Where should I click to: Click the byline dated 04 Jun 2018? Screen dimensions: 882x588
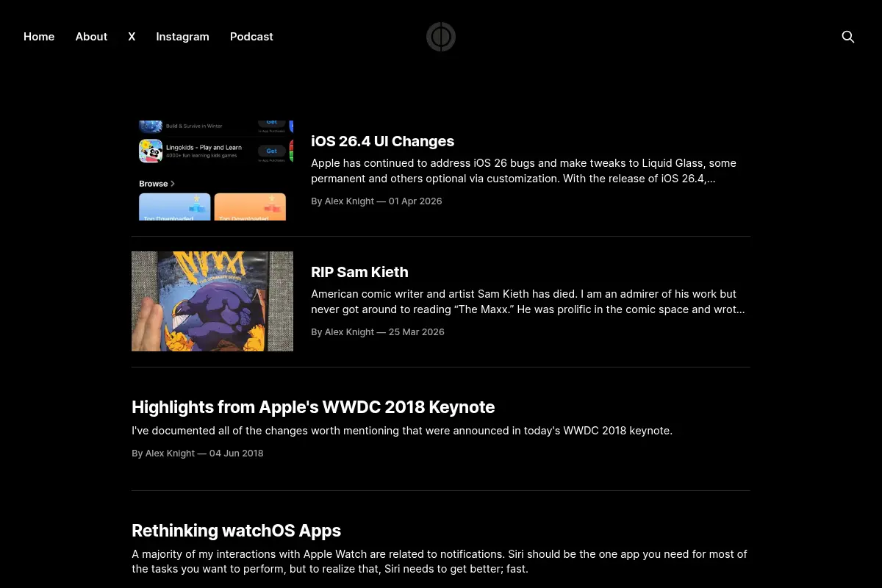click(x=197, y=453)
